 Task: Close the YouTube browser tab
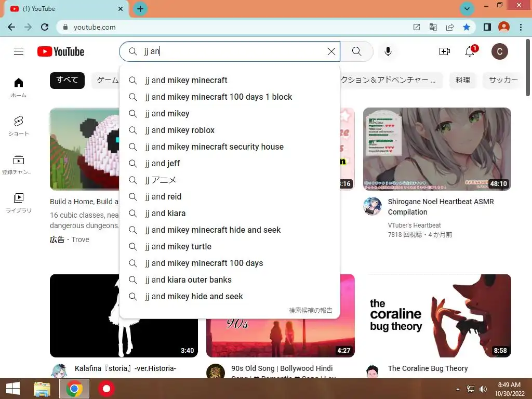(x=121, y=9)
